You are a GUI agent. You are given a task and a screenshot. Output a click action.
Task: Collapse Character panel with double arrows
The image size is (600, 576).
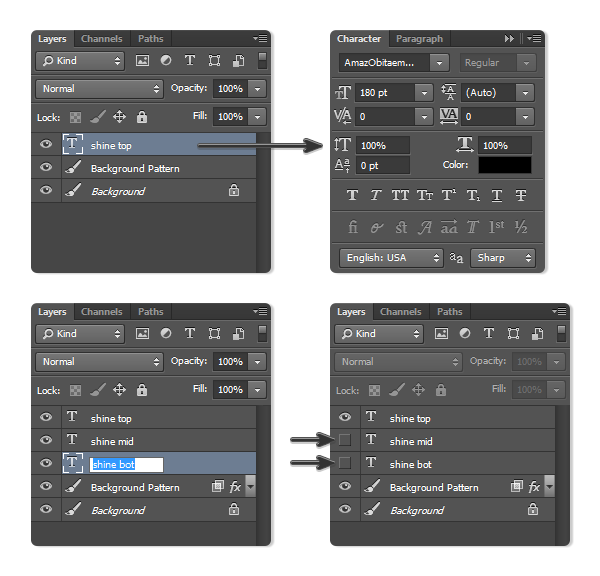tap(509, 38)
